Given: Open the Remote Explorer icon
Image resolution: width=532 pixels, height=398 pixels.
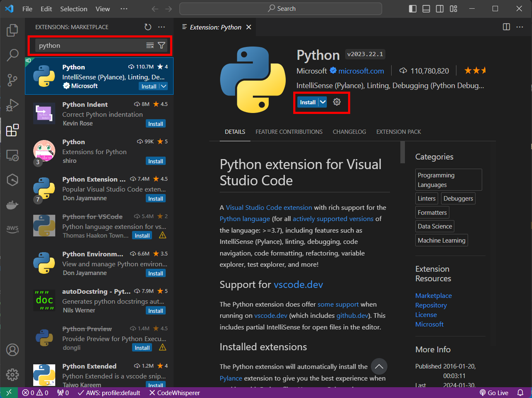Looking at the screenshot, I should (x=12, y=155).
